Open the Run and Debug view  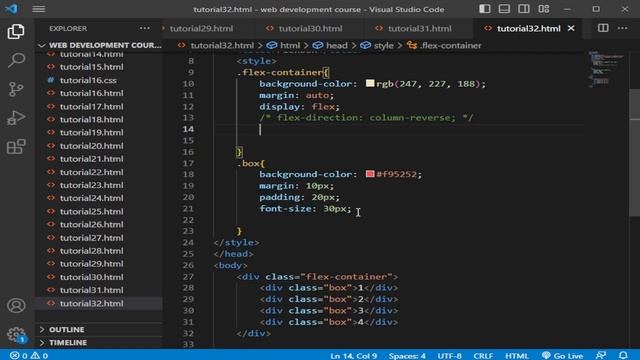[16, 118]
